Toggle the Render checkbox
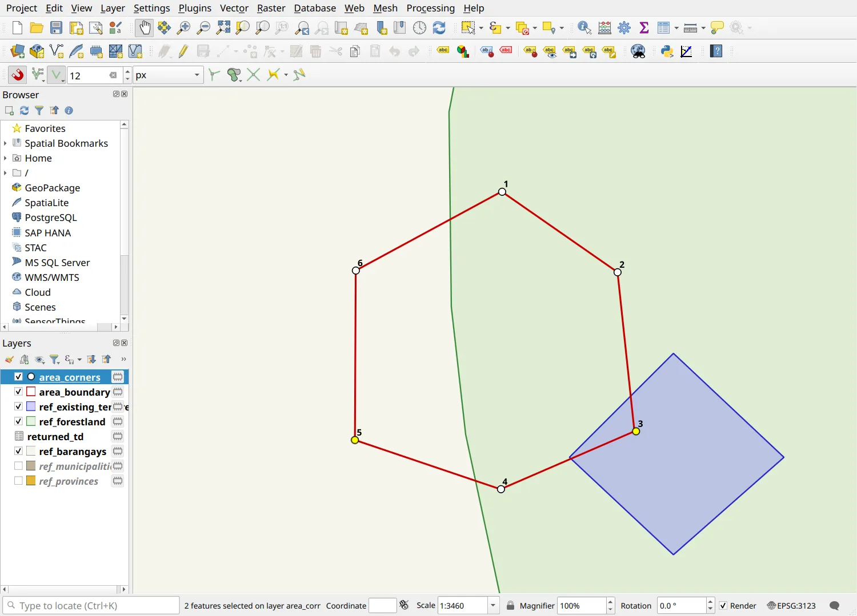The height and width of the screenshot is (616, 857). coord(723,606)
